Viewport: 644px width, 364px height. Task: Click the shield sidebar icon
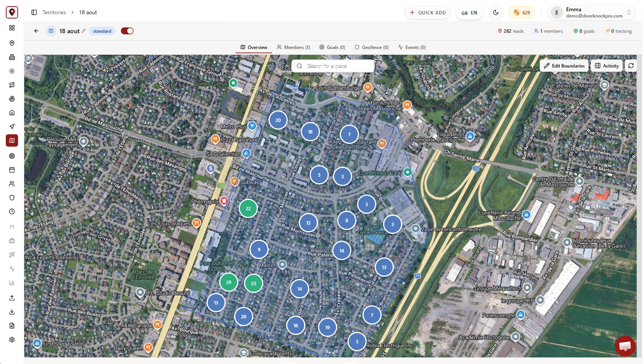click(12, 198)
